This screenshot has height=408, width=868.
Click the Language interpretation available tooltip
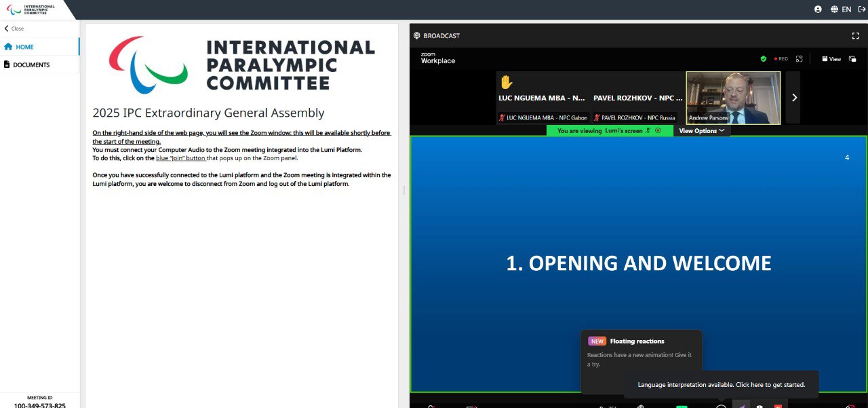click(x=721, y=385)
